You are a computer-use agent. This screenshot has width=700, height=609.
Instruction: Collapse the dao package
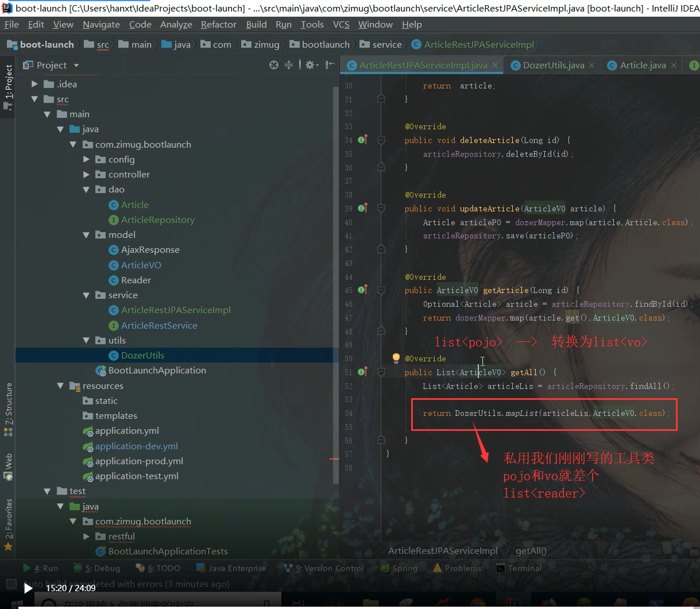tap(86, 190)
